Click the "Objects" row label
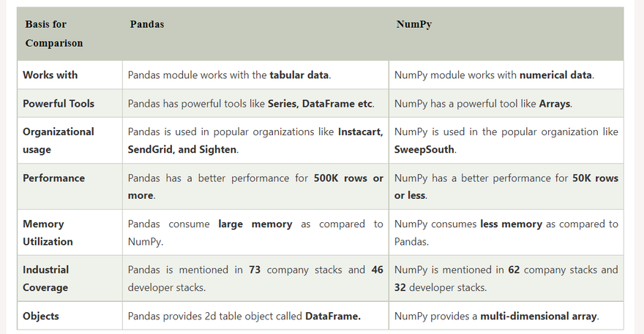644x334 pixels. point(41,316)
